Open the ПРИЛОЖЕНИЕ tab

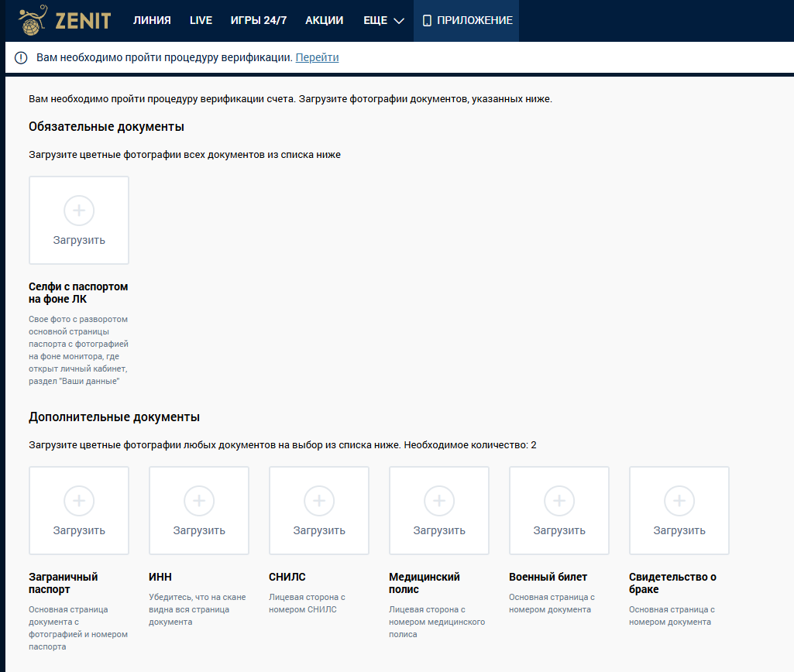pyautogui.click(x=467, y=21)
